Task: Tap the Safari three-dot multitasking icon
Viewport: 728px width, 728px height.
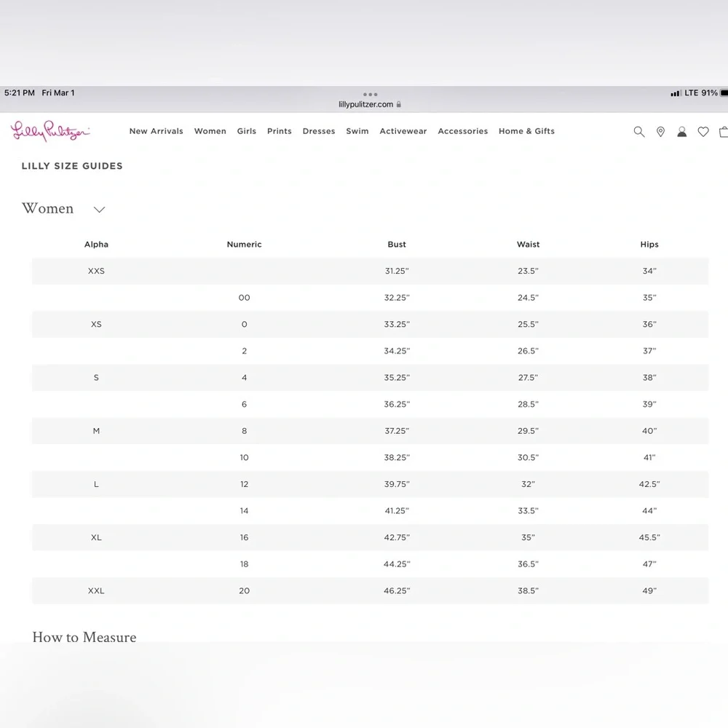Action: 370,94
